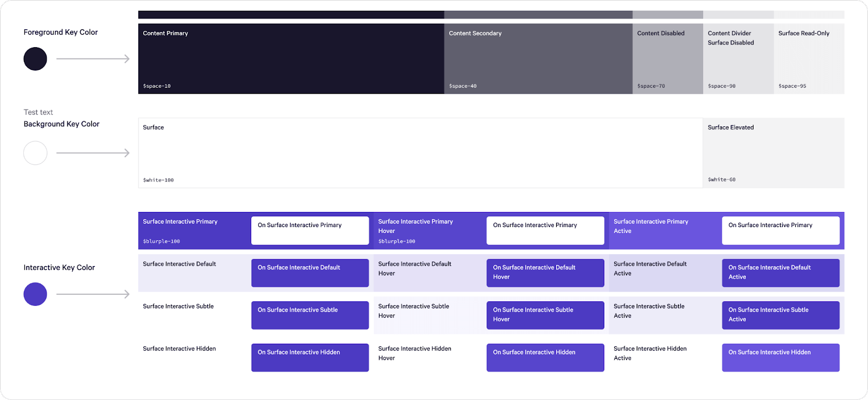Click the $white-60 token text

722,179
